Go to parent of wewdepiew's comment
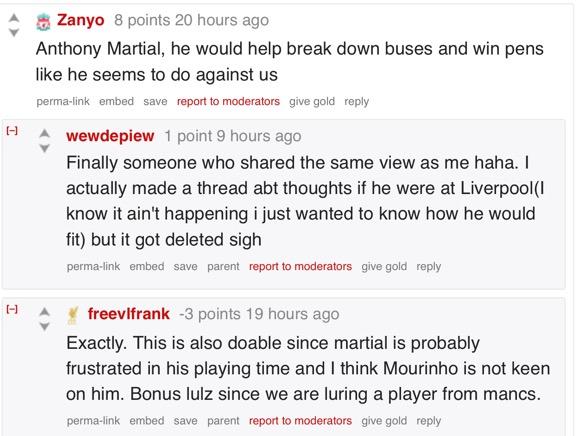 tap(223, 266)
